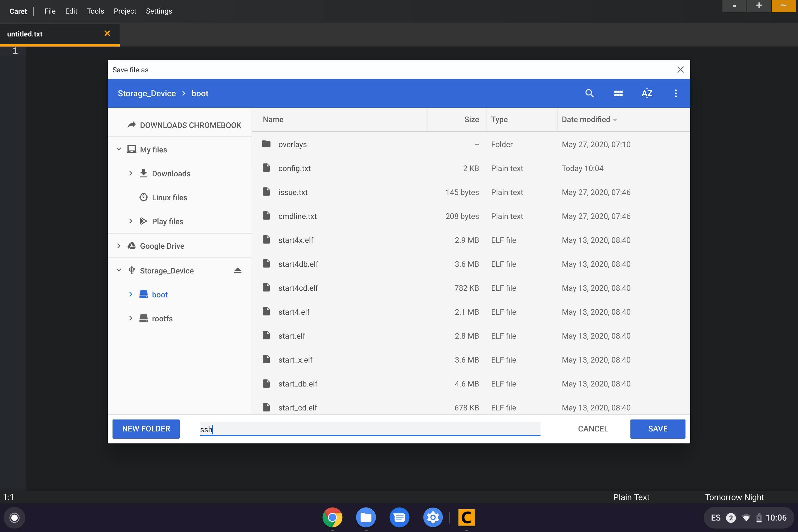Open the notifications count badge

tap(730, 518)
